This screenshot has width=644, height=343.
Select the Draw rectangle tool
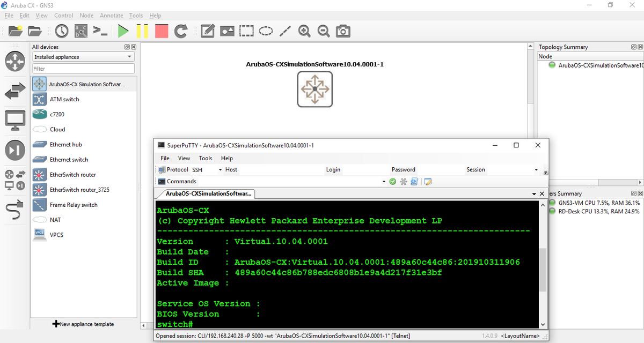(246, 31)
